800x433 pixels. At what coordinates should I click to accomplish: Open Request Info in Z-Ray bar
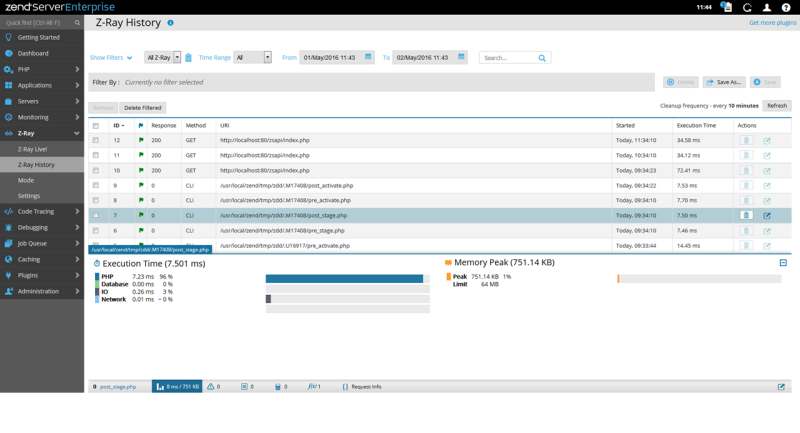click(x=361, y=387)
